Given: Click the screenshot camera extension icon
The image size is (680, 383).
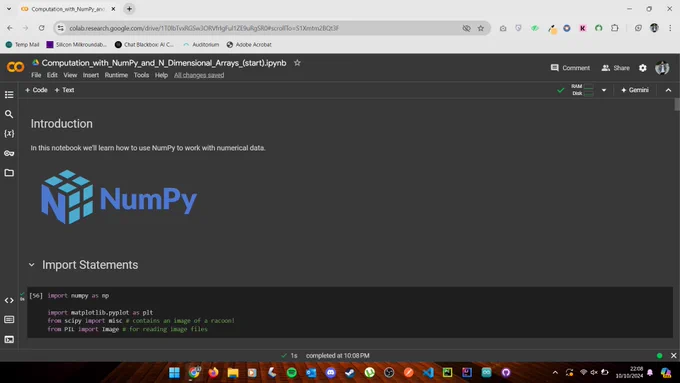Looking at the screenshot, I should coord(503,28).
